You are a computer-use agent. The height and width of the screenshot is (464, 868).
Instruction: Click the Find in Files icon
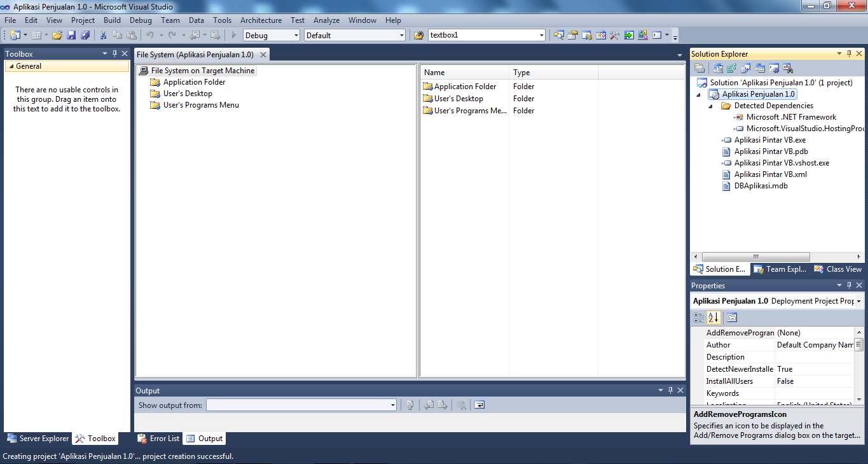coord(418,36)
